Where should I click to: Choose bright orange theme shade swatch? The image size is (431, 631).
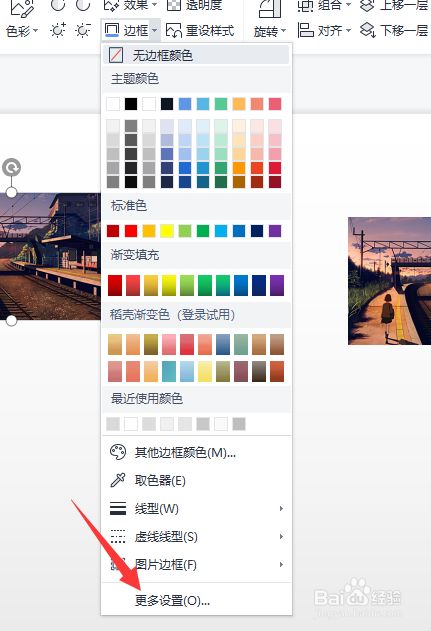point(239,168)
